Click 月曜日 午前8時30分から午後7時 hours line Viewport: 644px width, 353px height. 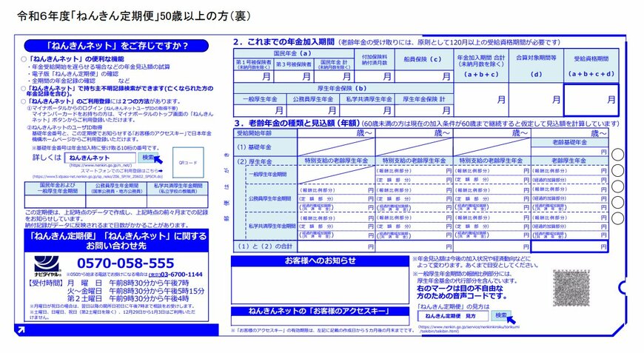[128, 283]
